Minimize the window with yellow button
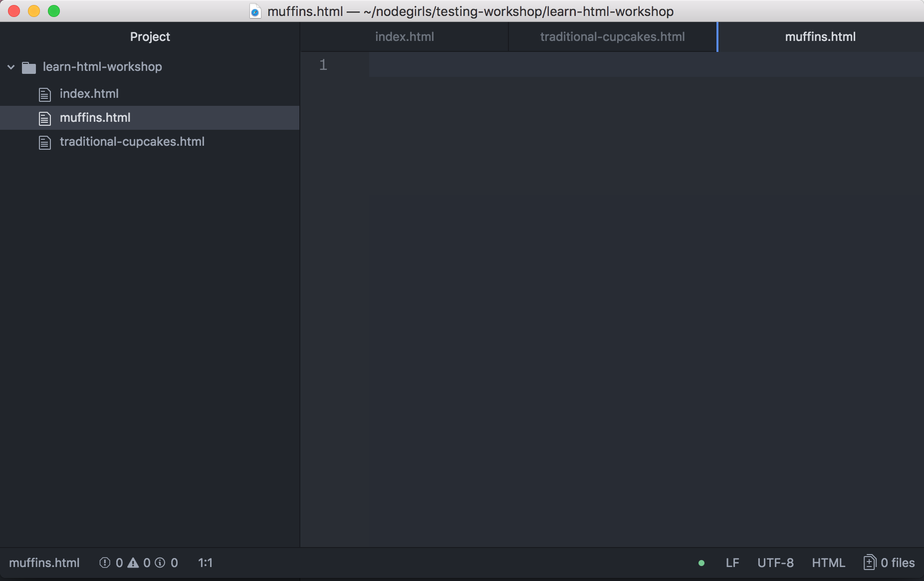 pos(34,11)
